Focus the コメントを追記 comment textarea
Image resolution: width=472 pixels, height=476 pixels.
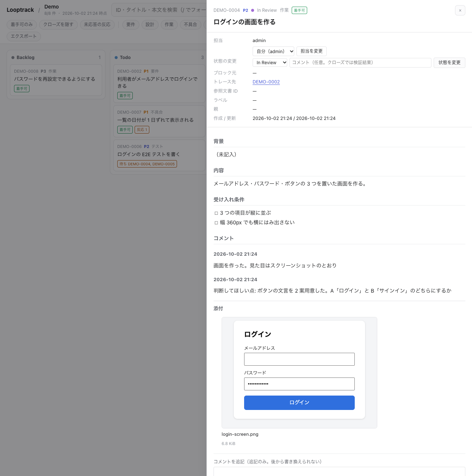pyautogui.click(x=339, y=472)
